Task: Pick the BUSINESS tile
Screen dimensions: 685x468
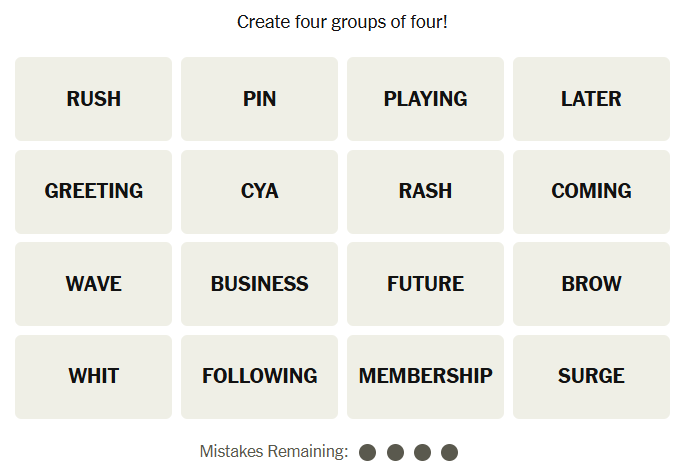Action: 259,284
